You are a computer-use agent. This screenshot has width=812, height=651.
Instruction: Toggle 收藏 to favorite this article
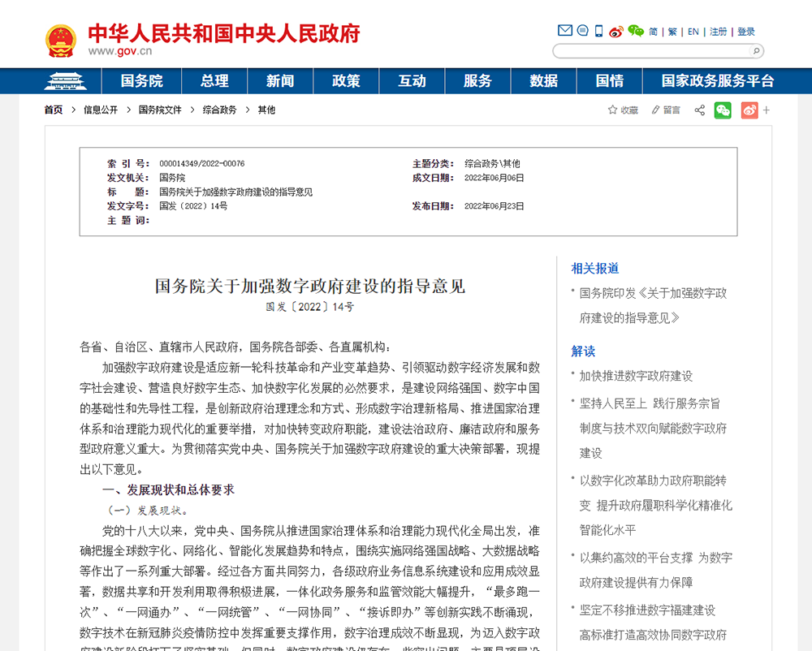(x=622, y=110)
